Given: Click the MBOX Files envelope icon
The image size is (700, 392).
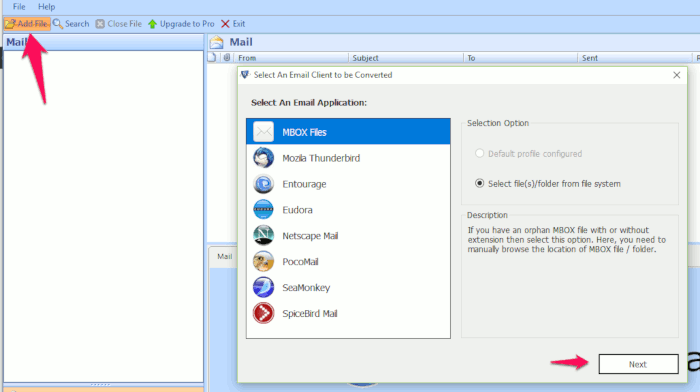Looking at the screenshot, I should click(x=263, y=132).
